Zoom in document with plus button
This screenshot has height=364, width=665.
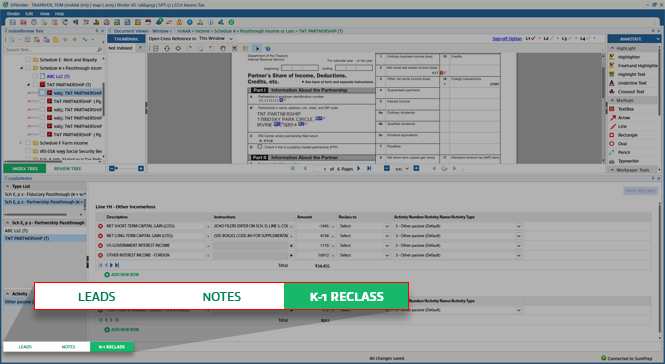point(416,168)
